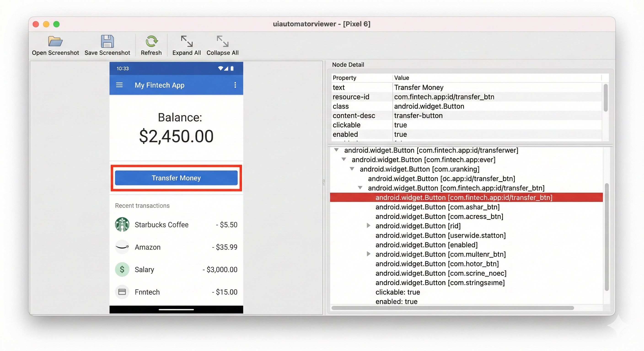Select the resource-id property row
This screenshot has height=351, width=644.
(351, 97)
